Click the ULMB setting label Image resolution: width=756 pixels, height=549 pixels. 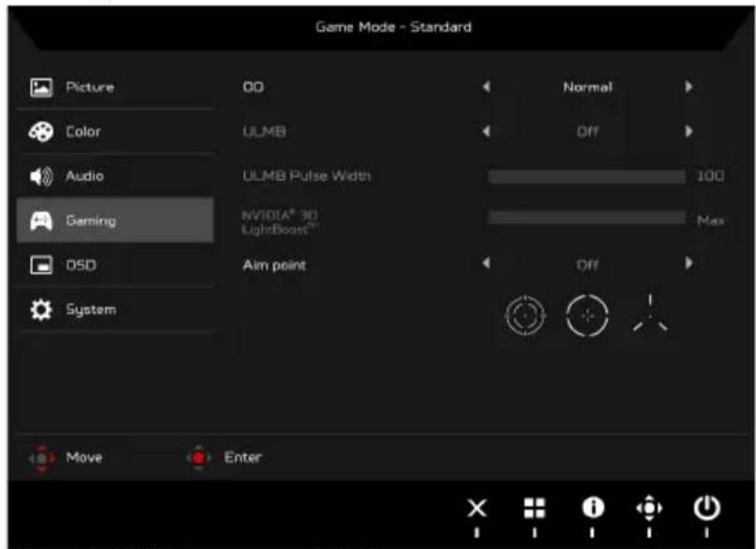[264, 132]
